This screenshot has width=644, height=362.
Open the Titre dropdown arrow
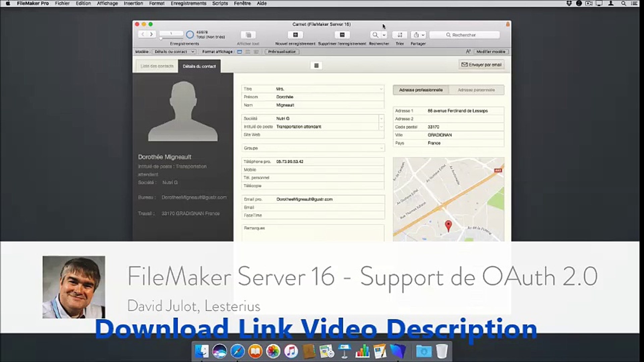point(381,89)
